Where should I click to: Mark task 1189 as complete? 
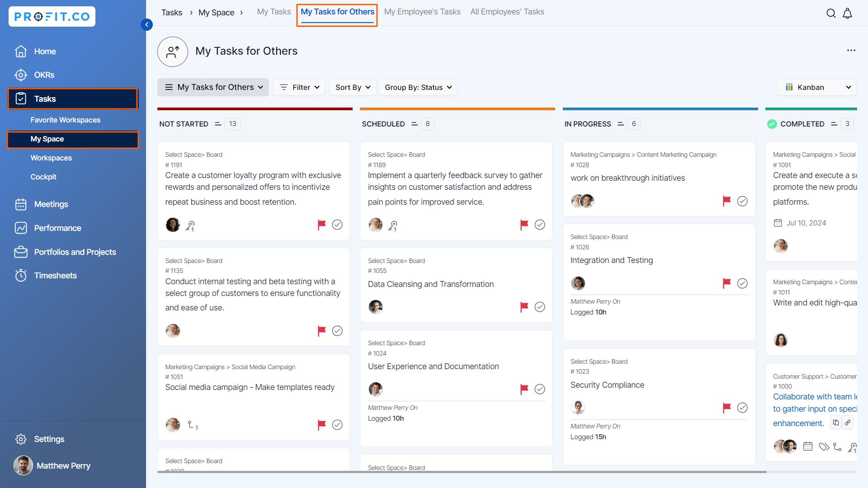[540, 225]
